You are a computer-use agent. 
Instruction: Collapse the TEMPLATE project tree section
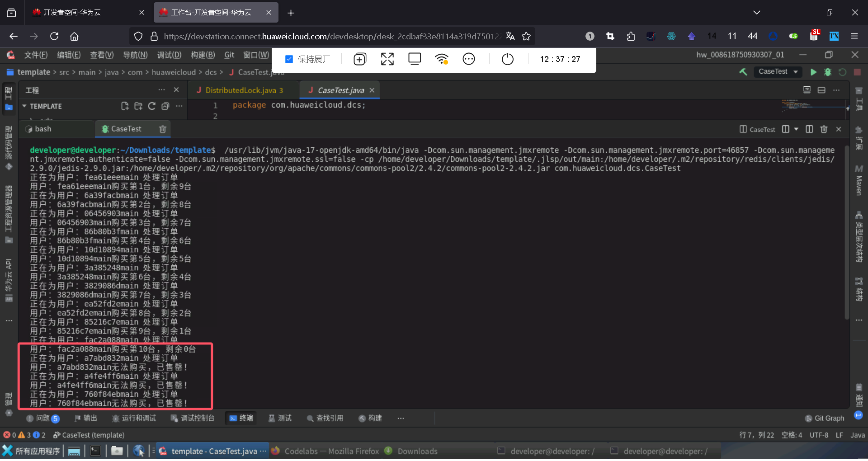tap(24, 106)
